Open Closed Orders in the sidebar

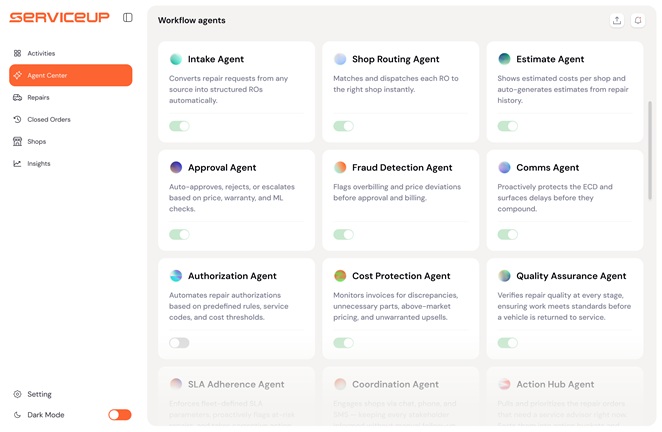click(x=71, y=120)
